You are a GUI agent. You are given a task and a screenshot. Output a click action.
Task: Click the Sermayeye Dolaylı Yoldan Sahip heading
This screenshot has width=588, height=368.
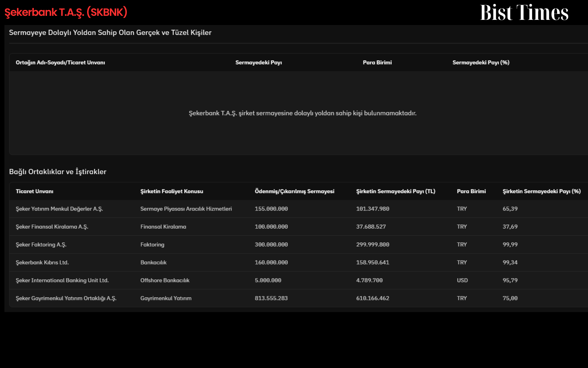click(x=110, y=33)
